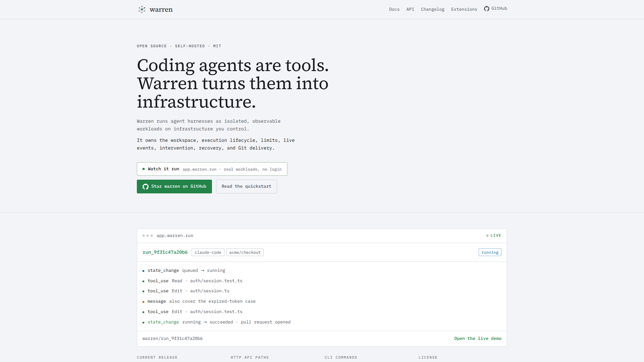The height and width of the screenshot is (362, 644).
Task: Go to the Changelog page
Action: click(x=433, y=9)
